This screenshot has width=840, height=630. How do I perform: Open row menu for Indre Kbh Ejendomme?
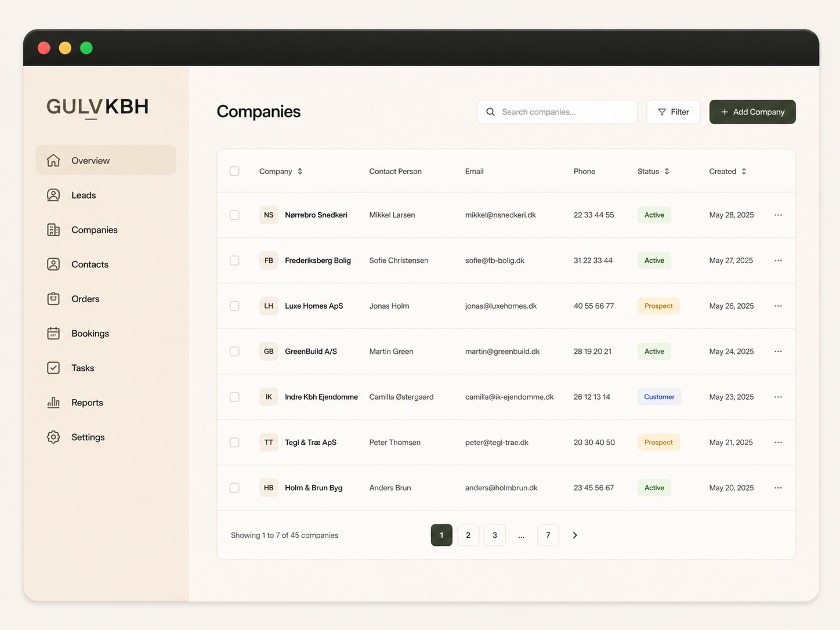point(778,397)
